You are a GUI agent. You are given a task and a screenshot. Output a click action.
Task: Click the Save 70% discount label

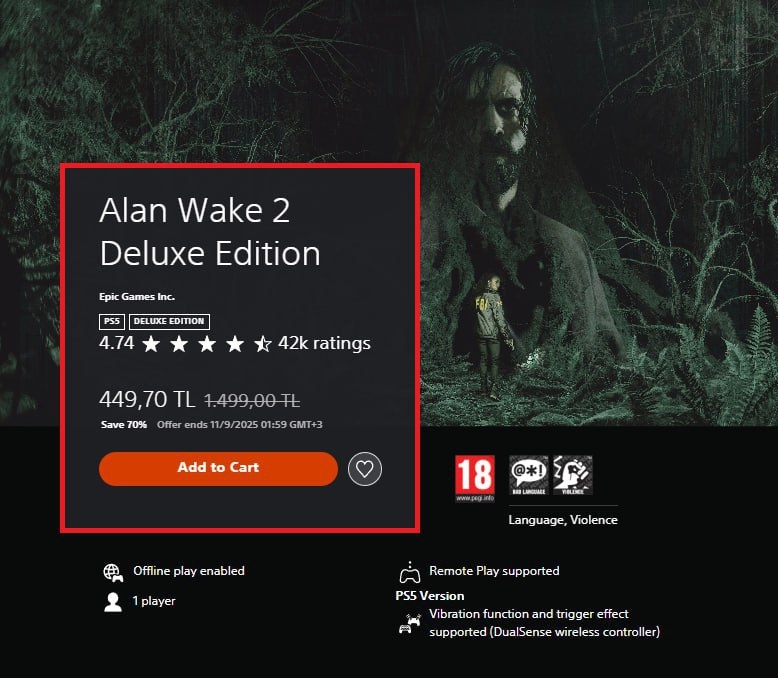point(124,424)
